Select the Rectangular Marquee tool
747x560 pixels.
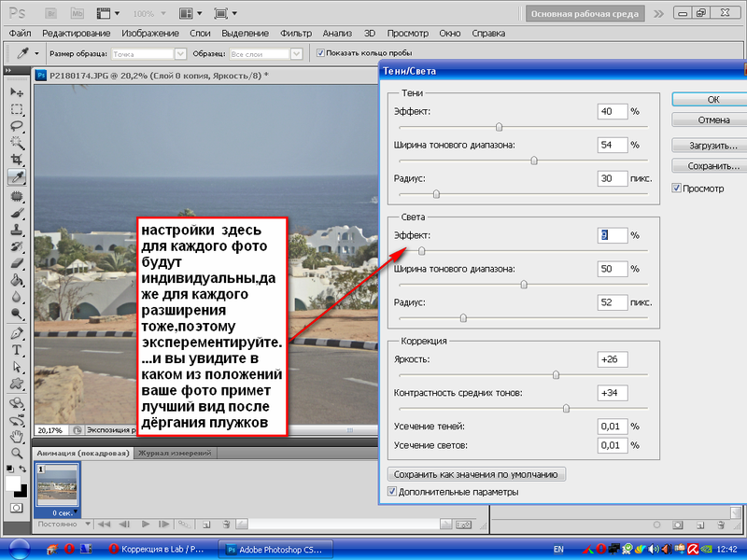(x=17, y=109)
